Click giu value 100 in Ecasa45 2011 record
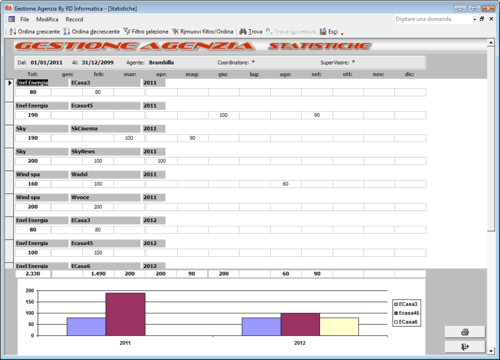The width and height of the screenshot is (500, 360). point(224,115)
